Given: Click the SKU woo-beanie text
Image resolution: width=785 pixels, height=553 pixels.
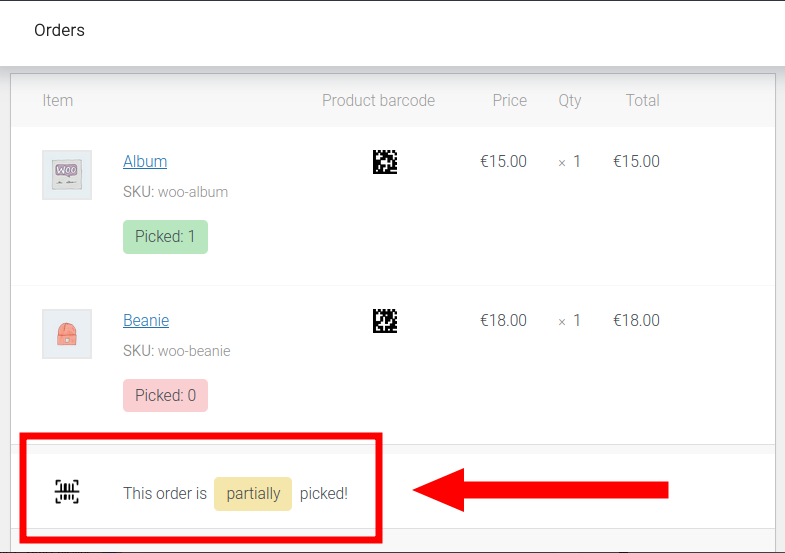Looking at the screenshot, I should (x=177, y=351).
